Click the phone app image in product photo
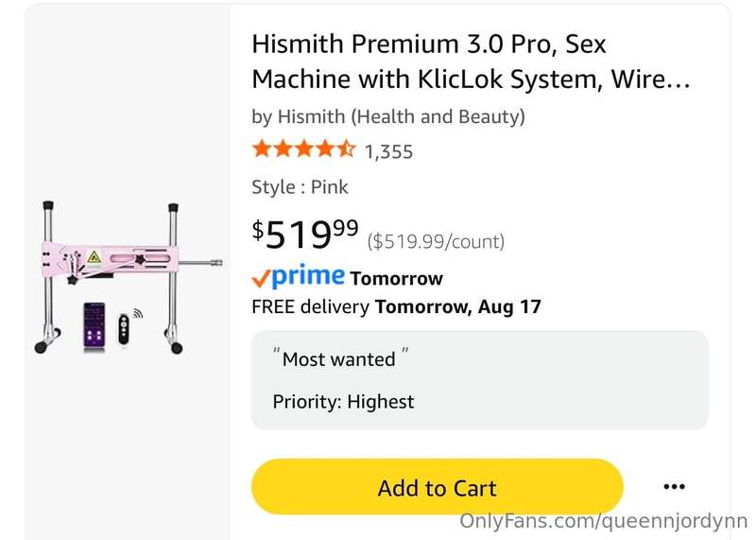This screenshot has width=756, height=540. point(94,325)
